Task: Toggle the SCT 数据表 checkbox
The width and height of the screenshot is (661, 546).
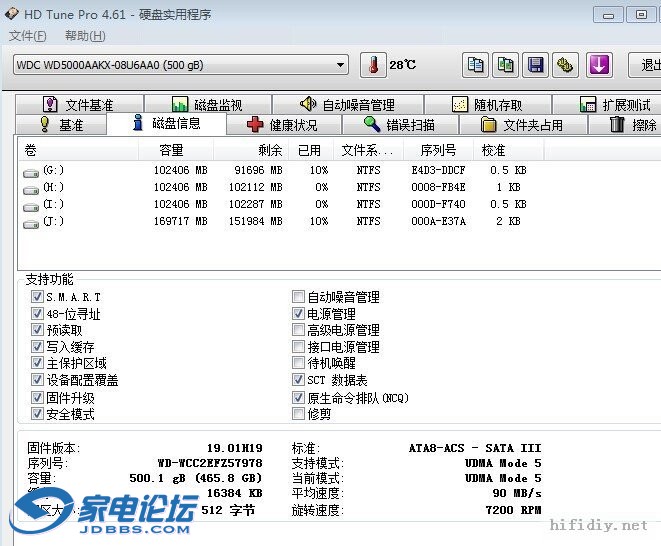Action: 298,380
